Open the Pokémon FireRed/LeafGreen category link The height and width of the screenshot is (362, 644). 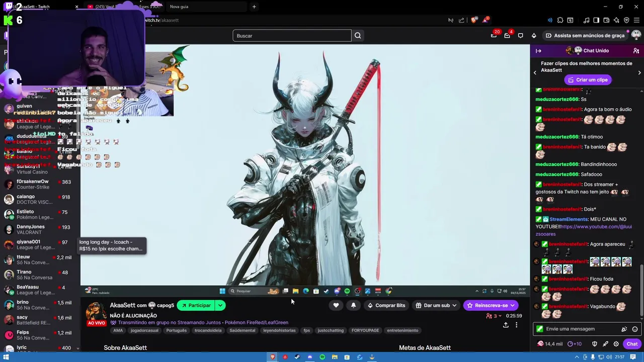257,322
